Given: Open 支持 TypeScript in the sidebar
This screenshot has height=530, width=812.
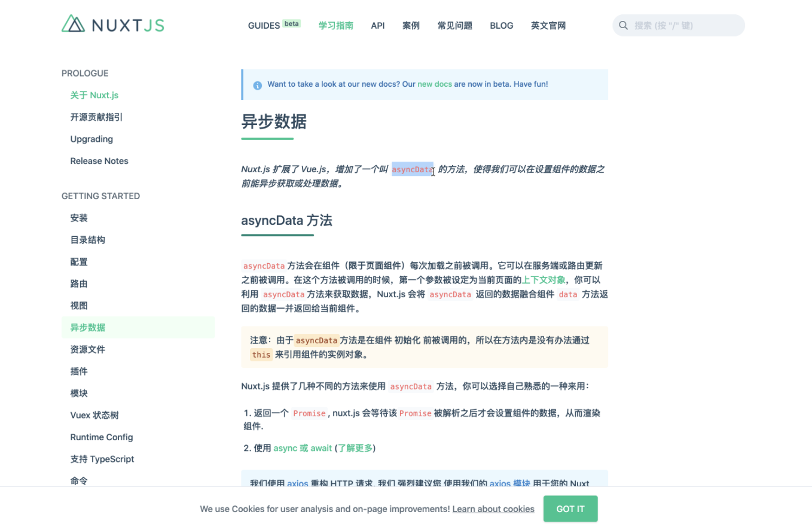Looking at the screenshot, I should (x=102, y=459).
